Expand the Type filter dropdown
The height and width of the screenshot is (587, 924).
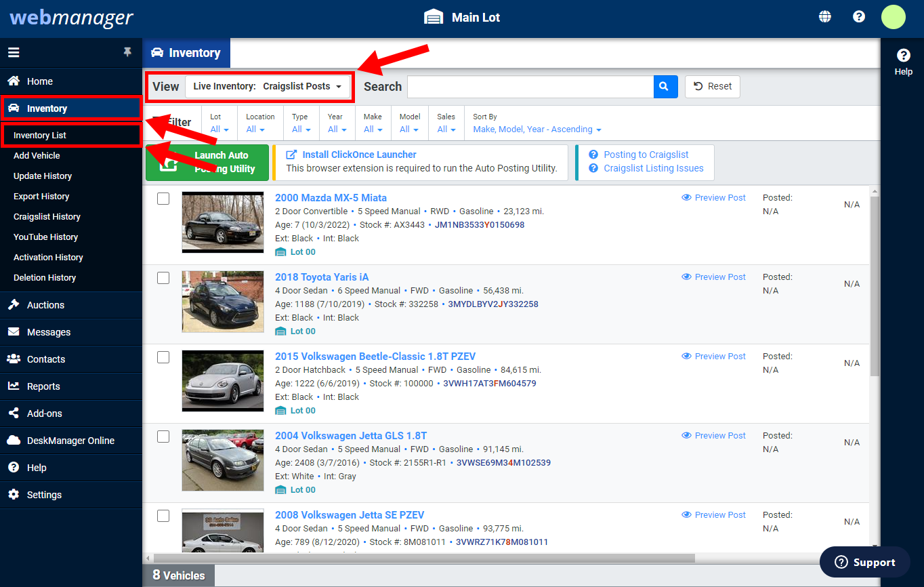301,129
